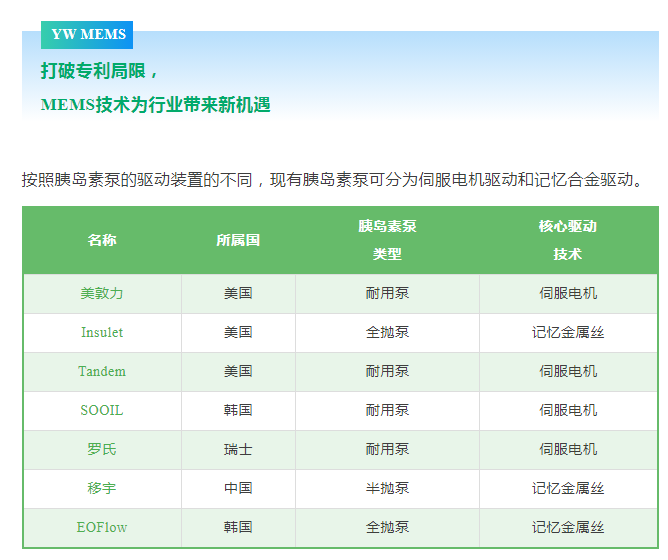Open the EOFlow company link

coord(102,527)
